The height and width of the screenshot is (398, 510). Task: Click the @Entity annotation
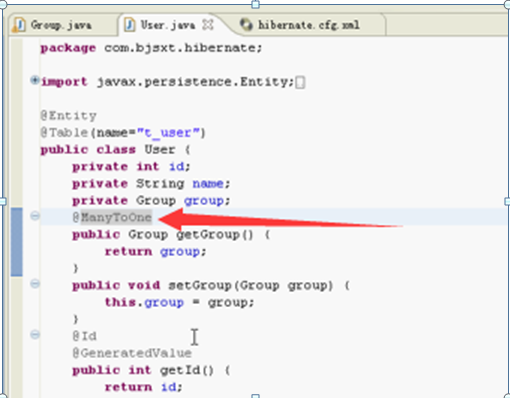(x=68, y=116)
